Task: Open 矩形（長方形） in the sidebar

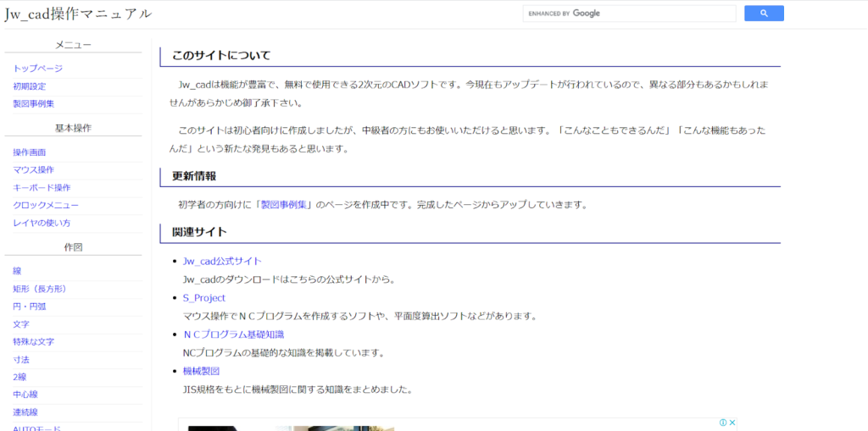Action: (42, 289)
